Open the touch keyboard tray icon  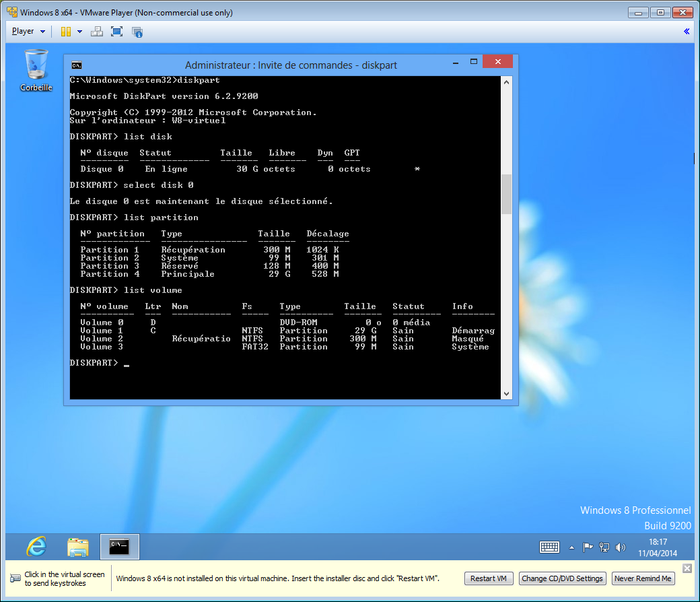click(549, 547)
